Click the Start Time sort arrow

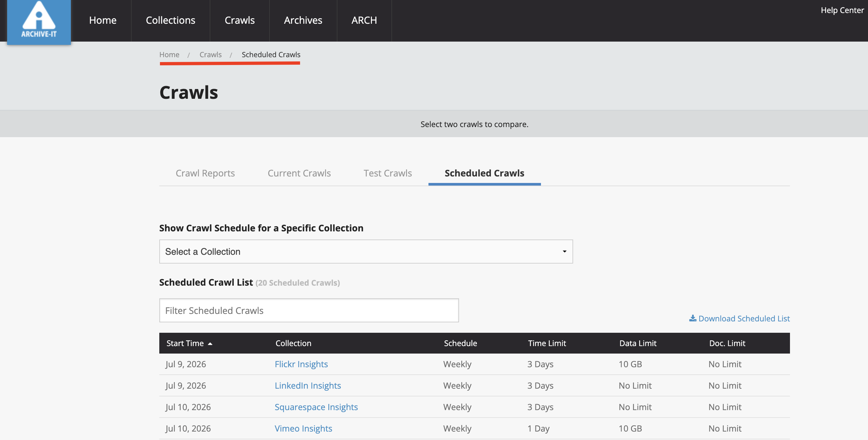pos(210,343)
